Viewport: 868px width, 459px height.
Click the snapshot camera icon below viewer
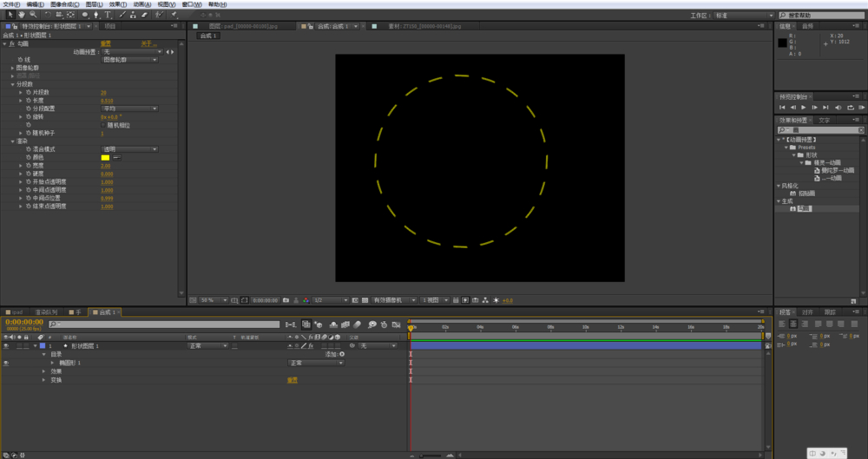click(286, 300)
